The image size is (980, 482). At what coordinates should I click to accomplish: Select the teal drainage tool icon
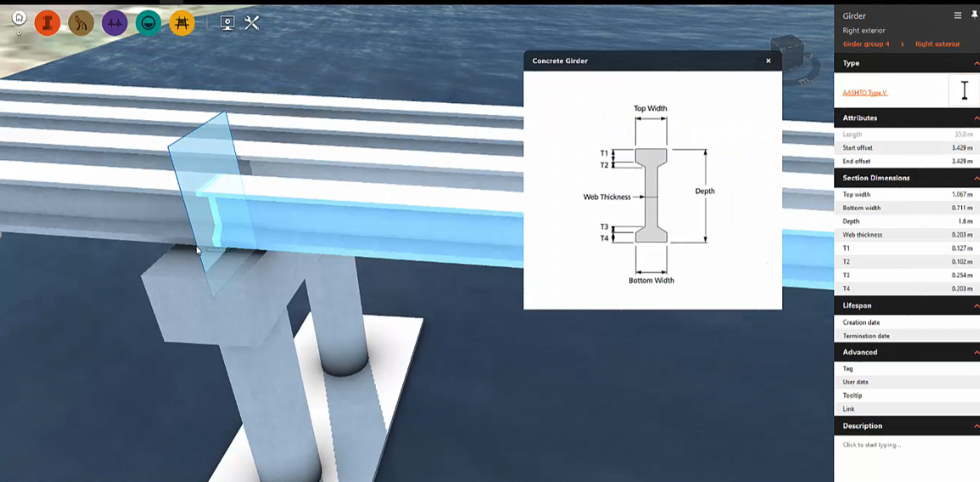coord(148,23)
